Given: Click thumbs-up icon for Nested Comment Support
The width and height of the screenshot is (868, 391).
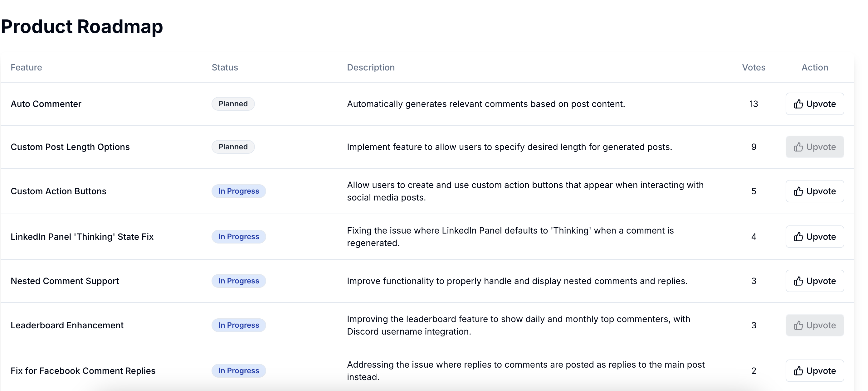Looking at the screenshot, I should [798, 281].
